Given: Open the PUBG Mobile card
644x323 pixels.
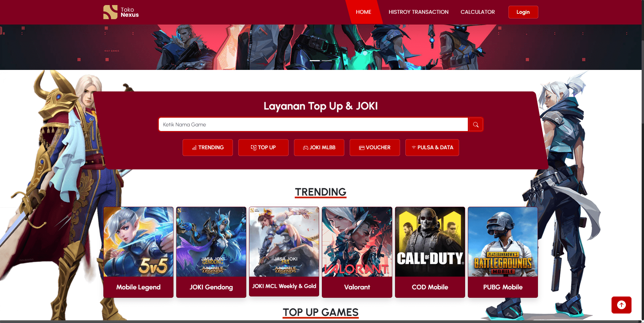Looking at the screenshot, I should coord(503,252).
